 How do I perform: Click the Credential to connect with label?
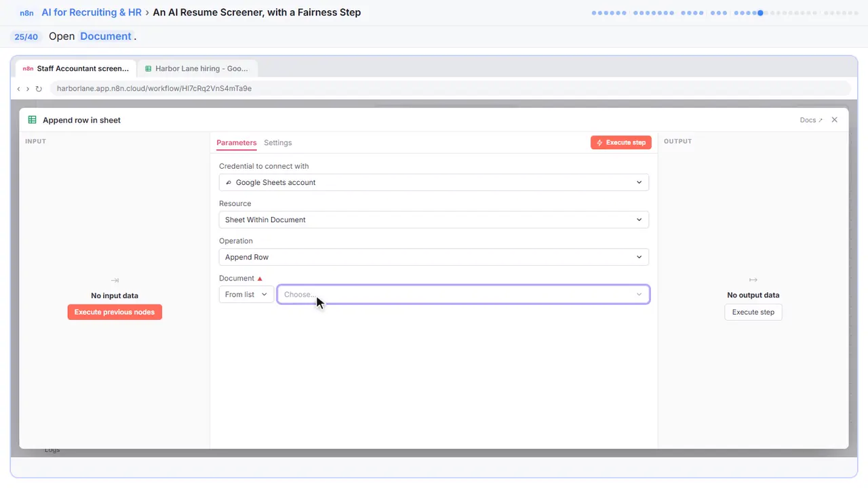264,166
